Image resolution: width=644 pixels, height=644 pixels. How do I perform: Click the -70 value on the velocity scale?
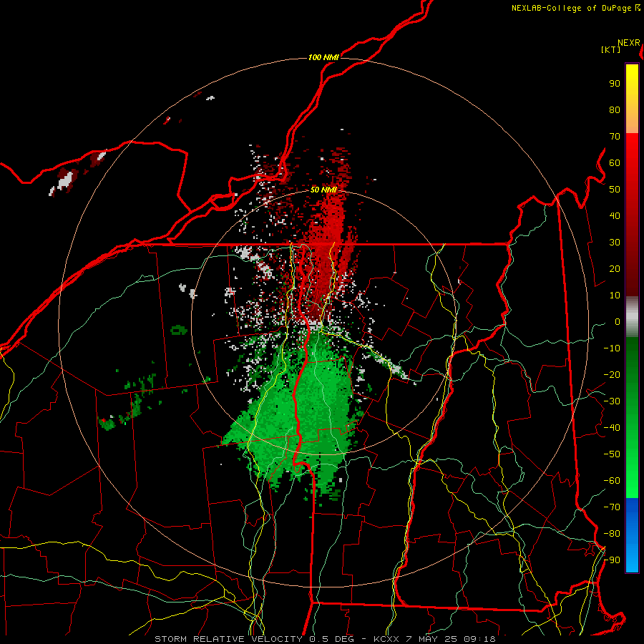(x=612, y=507)
